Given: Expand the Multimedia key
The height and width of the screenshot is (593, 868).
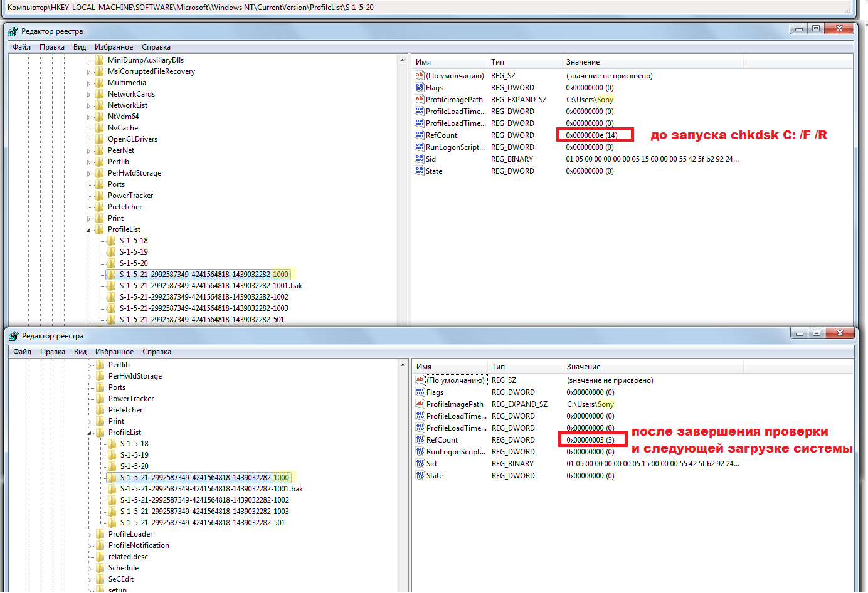Looking at the screenshot, I should point(89,83).
